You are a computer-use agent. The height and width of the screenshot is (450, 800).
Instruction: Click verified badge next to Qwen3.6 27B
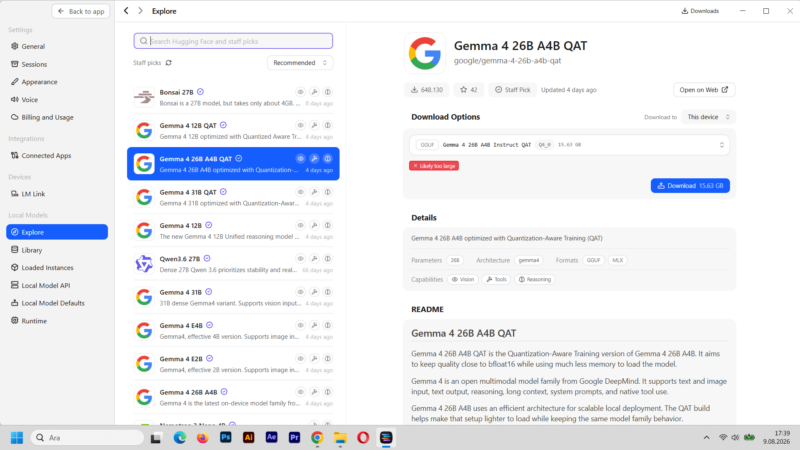pos(207,259)
